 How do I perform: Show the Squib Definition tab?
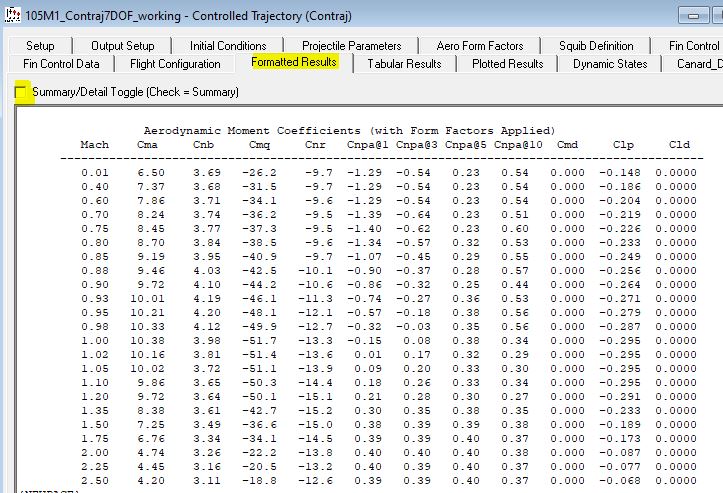tap(596, 46)
